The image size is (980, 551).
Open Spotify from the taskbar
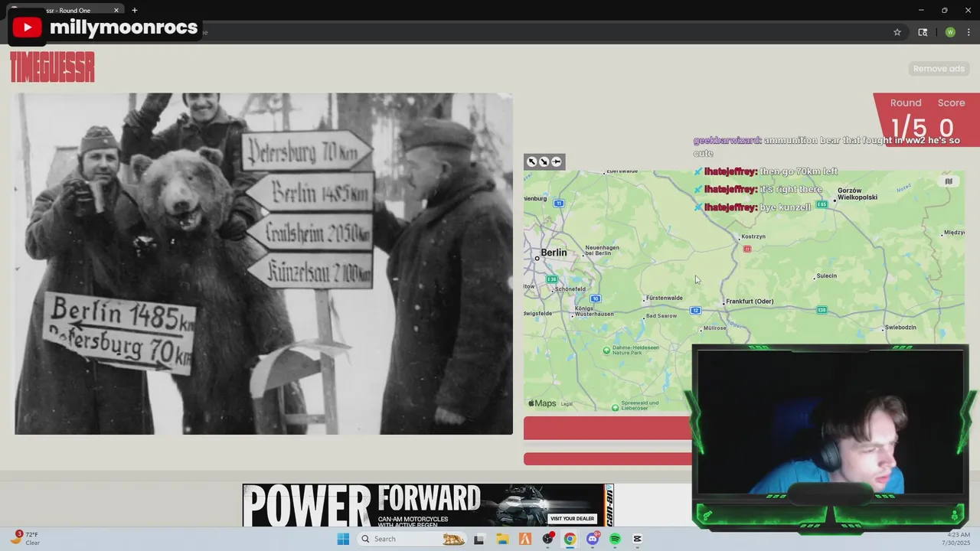615,539
